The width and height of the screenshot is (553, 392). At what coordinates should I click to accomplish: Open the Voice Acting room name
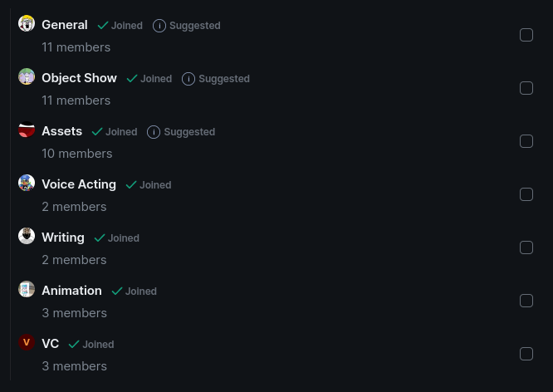[x=79, y=184]
